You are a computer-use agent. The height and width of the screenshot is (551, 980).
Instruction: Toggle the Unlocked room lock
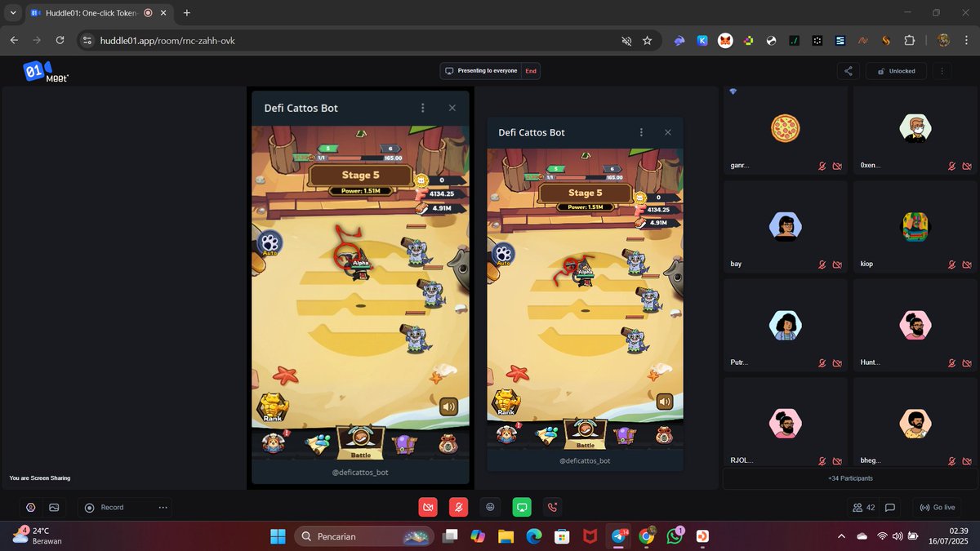point(896,71)
